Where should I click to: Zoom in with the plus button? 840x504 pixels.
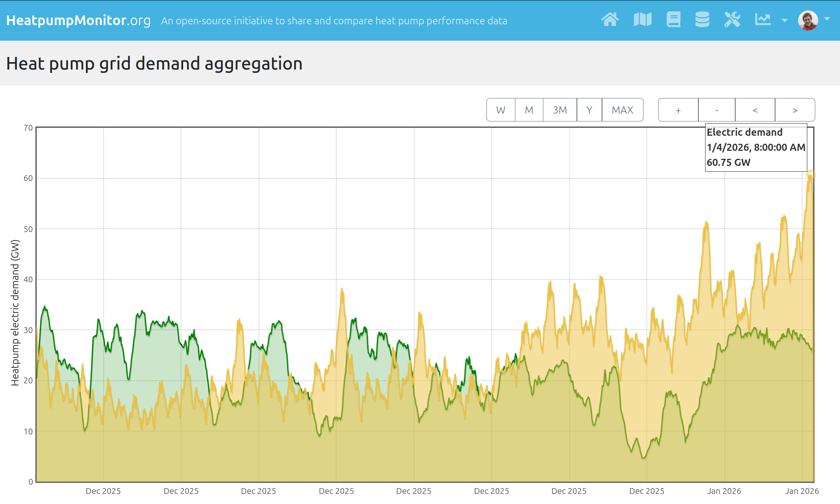[678, 110]
